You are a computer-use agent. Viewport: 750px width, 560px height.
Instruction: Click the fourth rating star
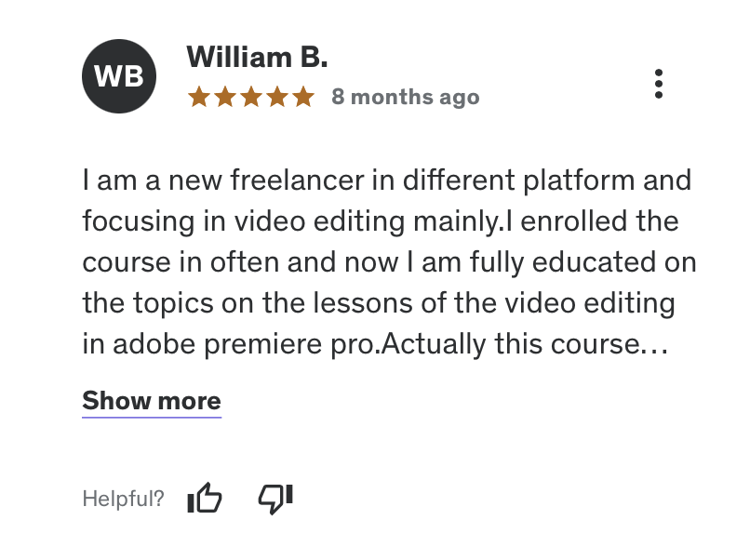pyautogui.click(x=277, y=97)
